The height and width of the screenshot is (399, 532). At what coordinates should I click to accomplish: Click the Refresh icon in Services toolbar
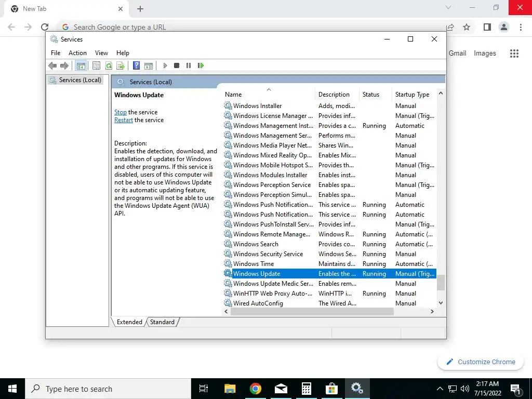coord(109,65)
